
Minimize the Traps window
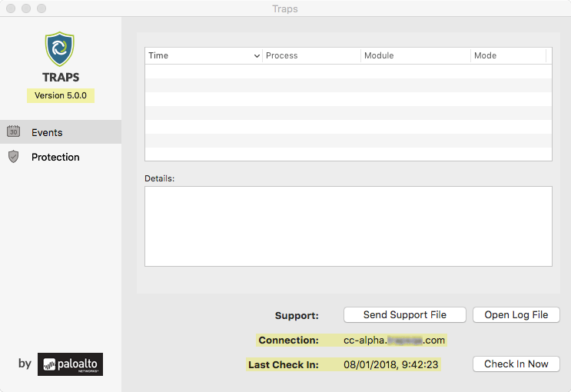(26, 8)
